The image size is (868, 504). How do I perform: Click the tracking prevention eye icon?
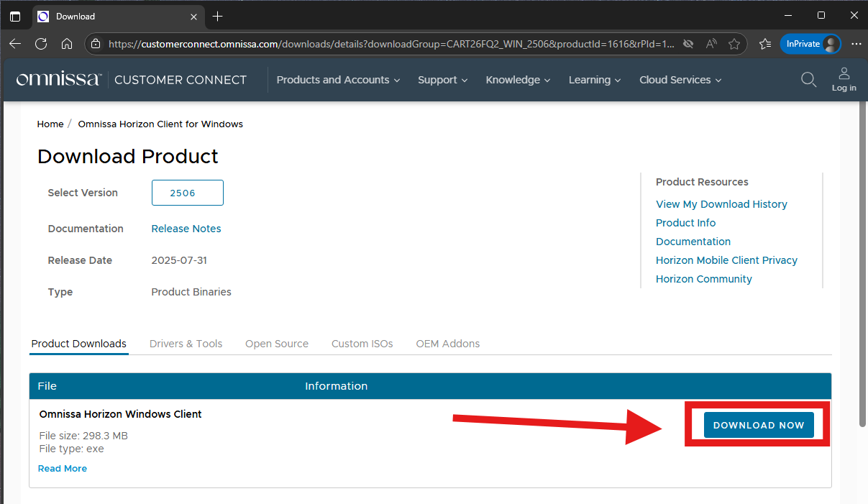pos(688,44)
